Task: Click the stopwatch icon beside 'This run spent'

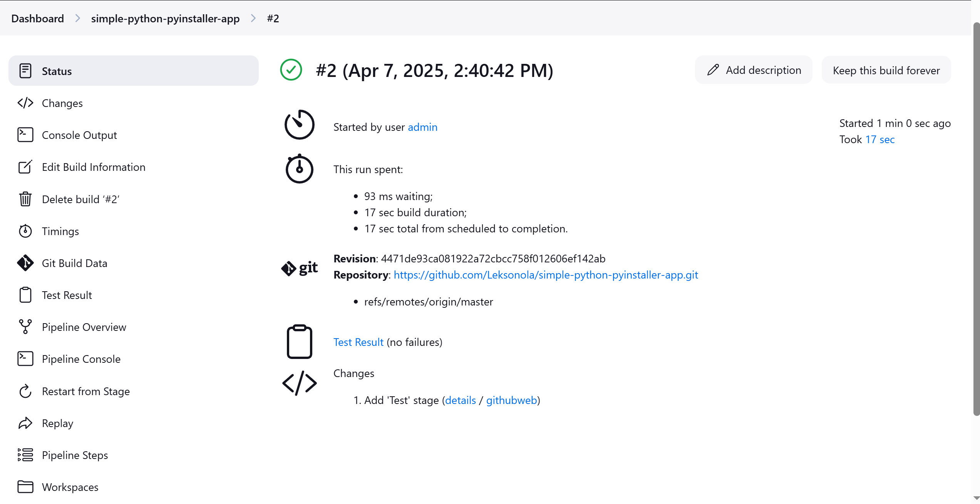Action: pos(300,169)
